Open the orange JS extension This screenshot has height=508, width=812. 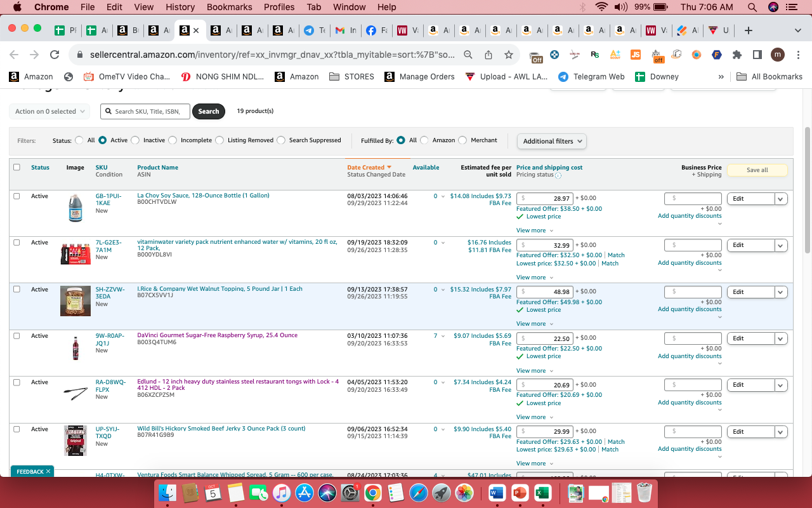pyautogui.click(x=636, y=55)
